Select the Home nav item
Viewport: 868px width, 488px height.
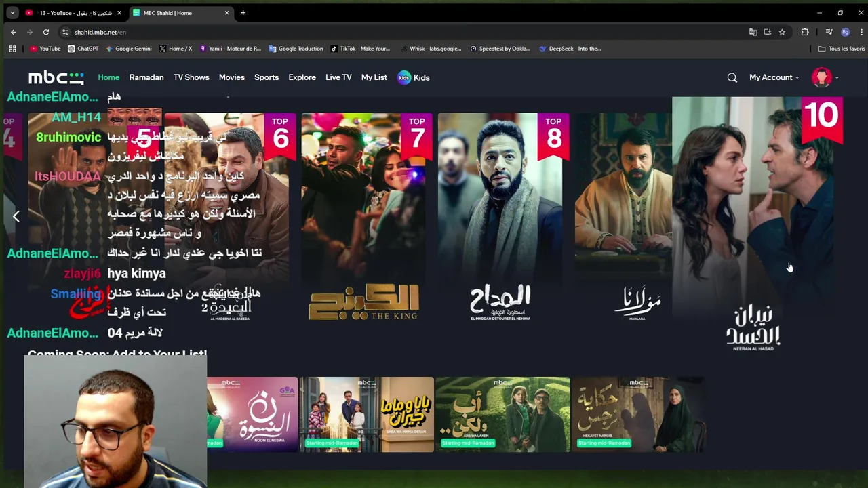[108, 77]
